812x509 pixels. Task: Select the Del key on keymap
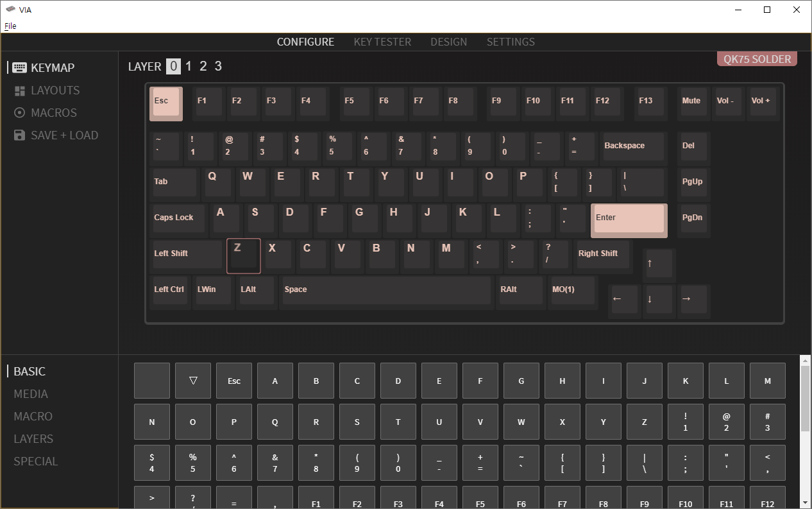pyautogui.click(x=693, y=149)
